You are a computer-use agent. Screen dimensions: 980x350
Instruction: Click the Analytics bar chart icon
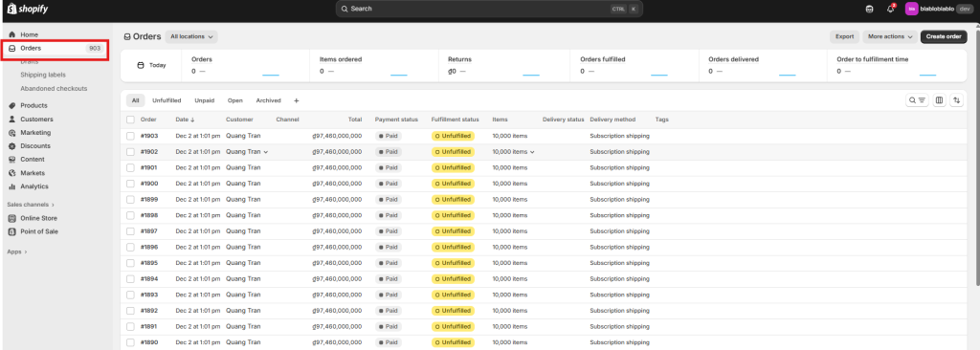click(x=11, y=186)
